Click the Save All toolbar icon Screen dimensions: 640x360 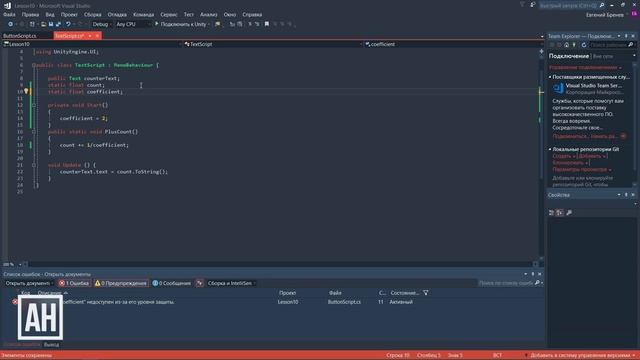pyautogui.click(x=58, y=24)
